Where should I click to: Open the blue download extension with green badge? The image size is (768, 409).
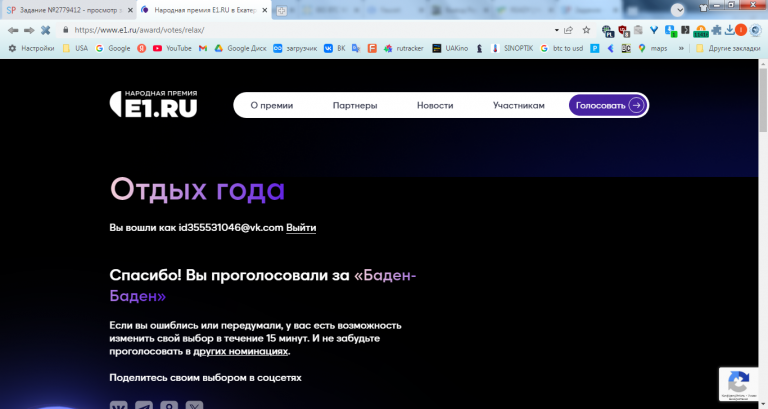670,31
